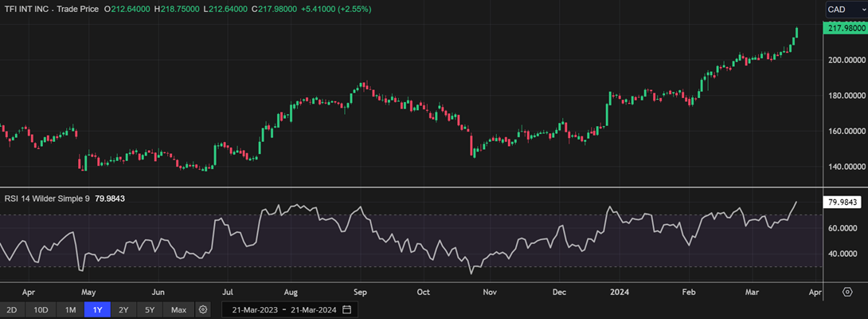Click the 180.00000 price axis label
Screen dimensions: 868x319
click(846, 96)
